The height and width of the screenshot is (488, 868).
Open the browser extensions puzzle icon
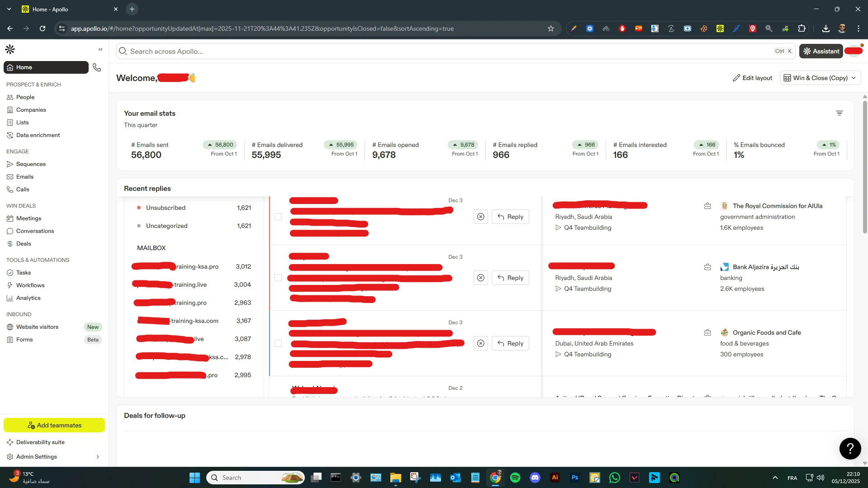pos(802,28)
